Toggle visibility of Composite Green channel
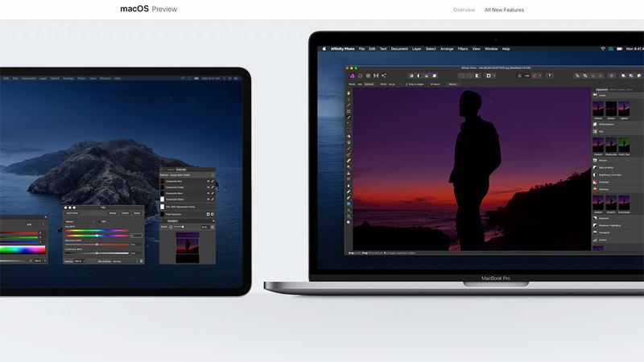Image resolution: width=644 pixels, height=362 pixels. coord(208,187)
